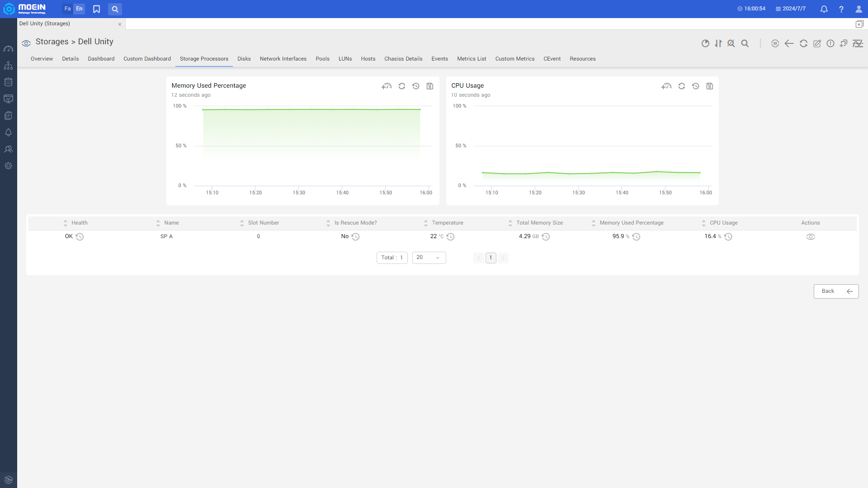Open the topology tree sidebar icon
This screenshot has height=488, width=868.
[x=8, y=66]
